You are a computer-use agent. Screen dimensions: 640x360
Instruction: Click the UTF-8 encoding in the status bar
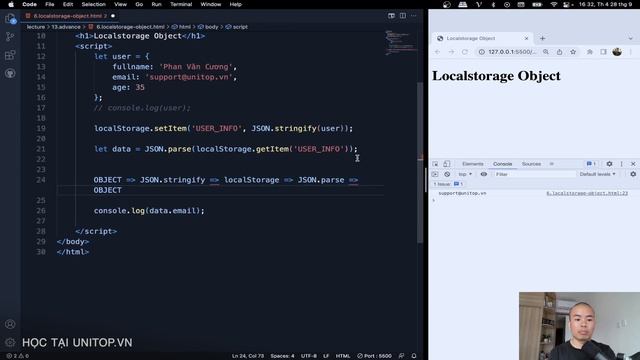(x=309, y=356)
